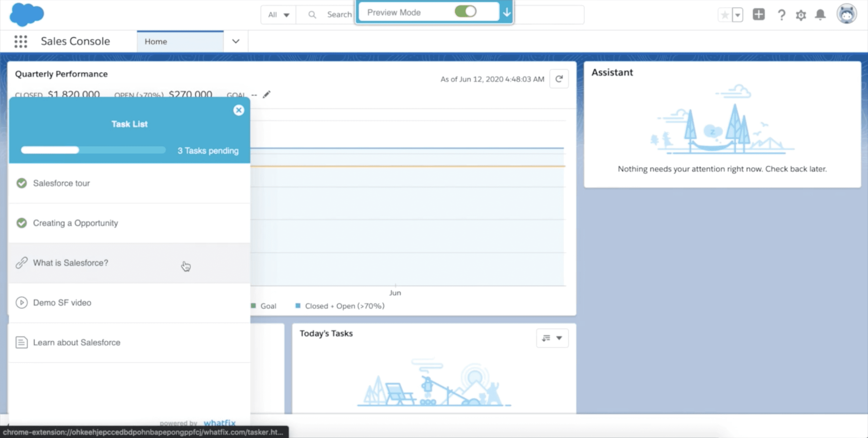Open the global actions plus icon
Screen dimensions: 868x438
(759, 14)
